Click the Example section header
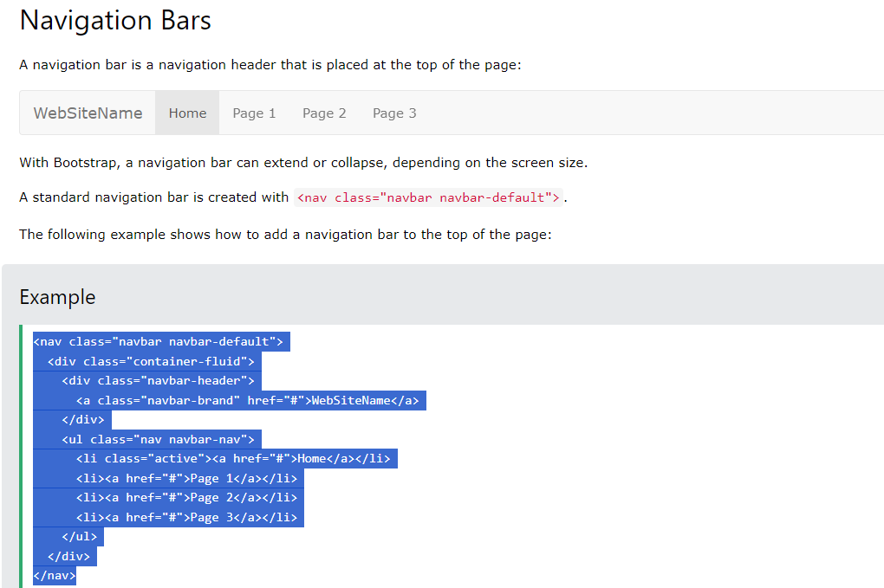 [x=57, y=296]
